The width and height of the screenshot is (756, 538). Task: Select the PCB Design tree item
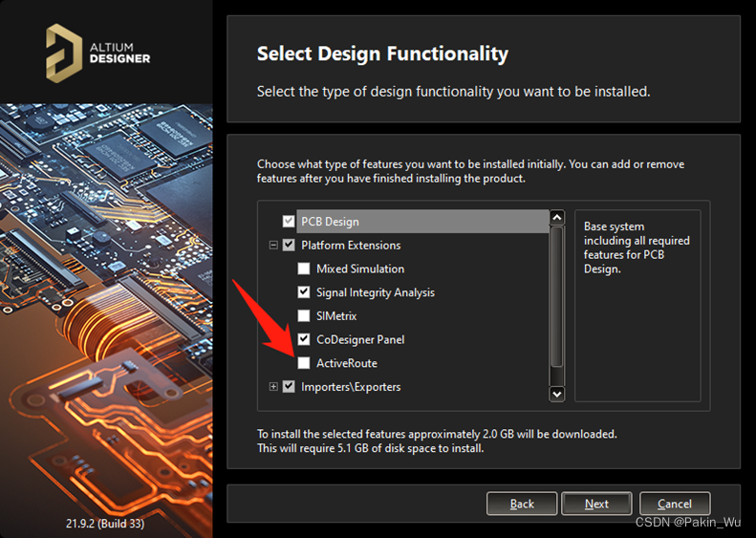tap(330, 222)
